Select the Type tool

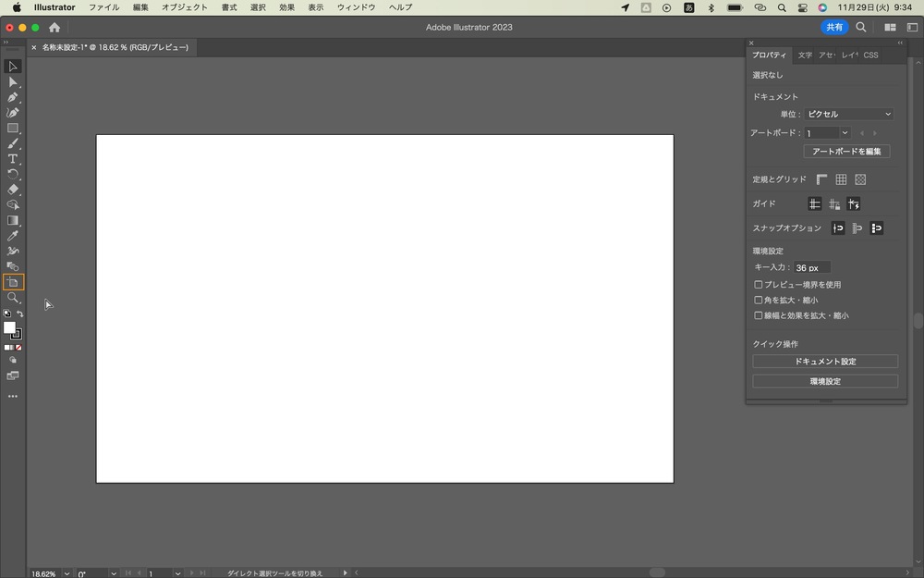(12, 159)
